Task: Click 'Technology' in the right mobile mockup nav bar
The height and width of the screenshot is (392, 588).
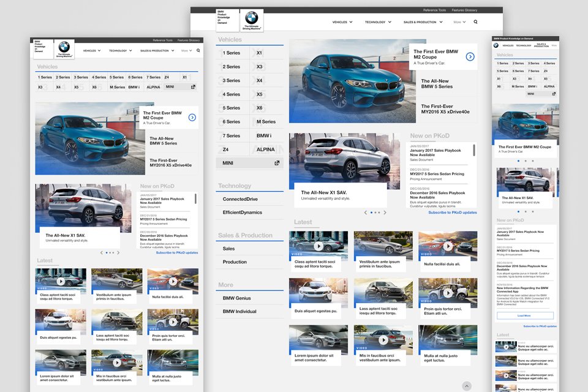Action: (524, 45)
